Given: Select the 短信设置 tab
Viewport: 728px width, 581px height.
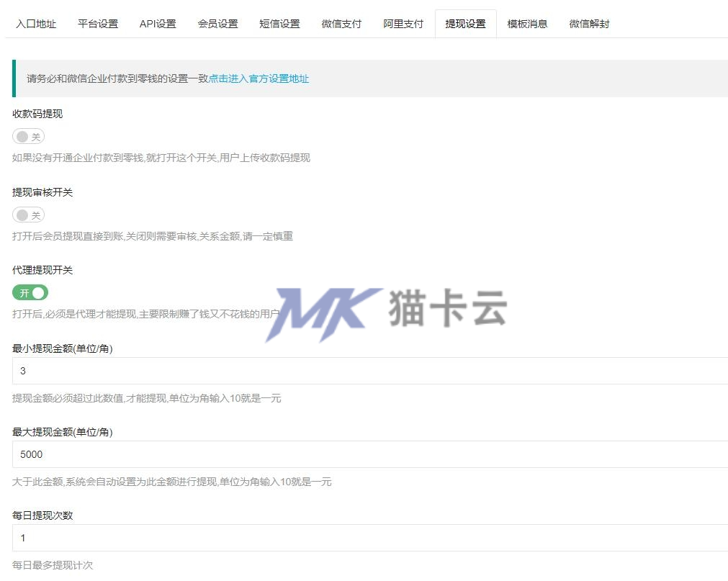Looking at the screenshot, I should (279, 24).
